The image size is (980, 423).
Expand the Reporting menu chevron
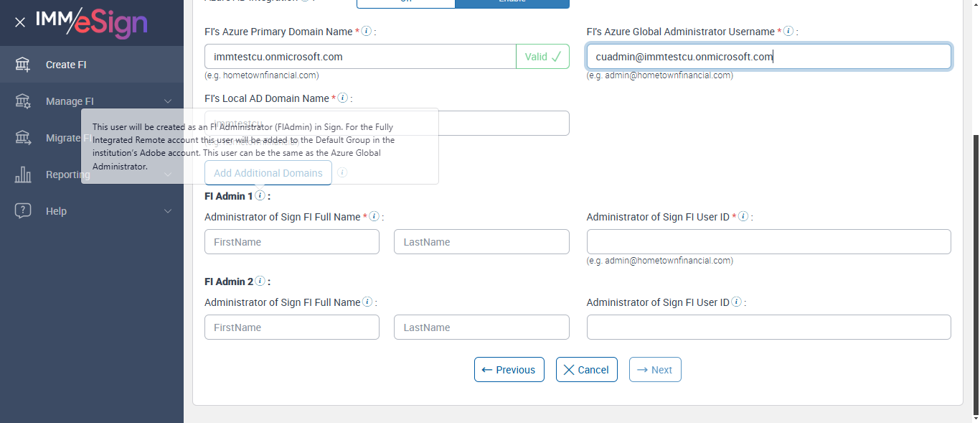(x=168, y=175)
